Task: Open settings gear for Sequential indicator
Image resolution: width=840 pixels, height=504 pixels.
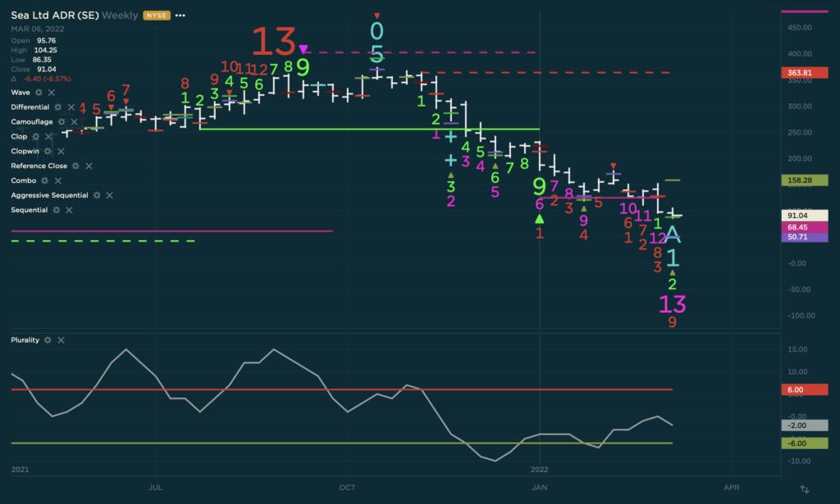Action: (x=57, y=211)
